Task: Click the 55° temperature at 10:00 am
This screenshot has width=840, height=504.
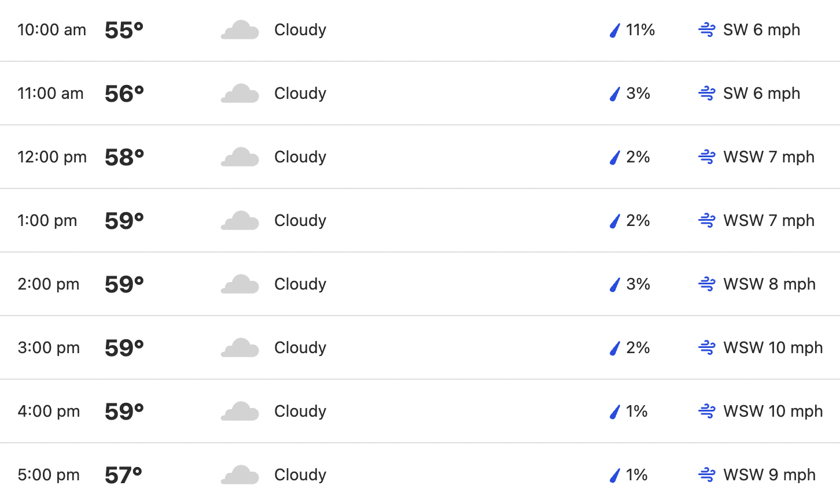Action: (x=124, y=30)
